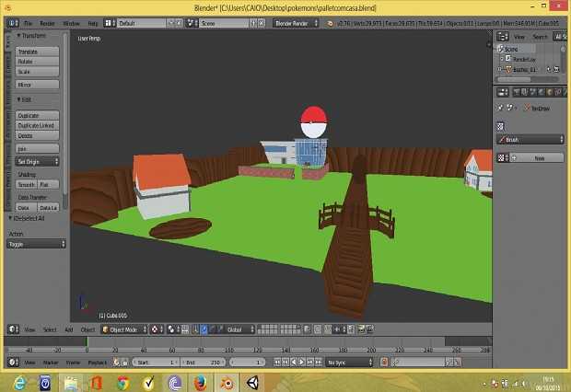Open the Set Origin dropdown

tap(37, 161)
